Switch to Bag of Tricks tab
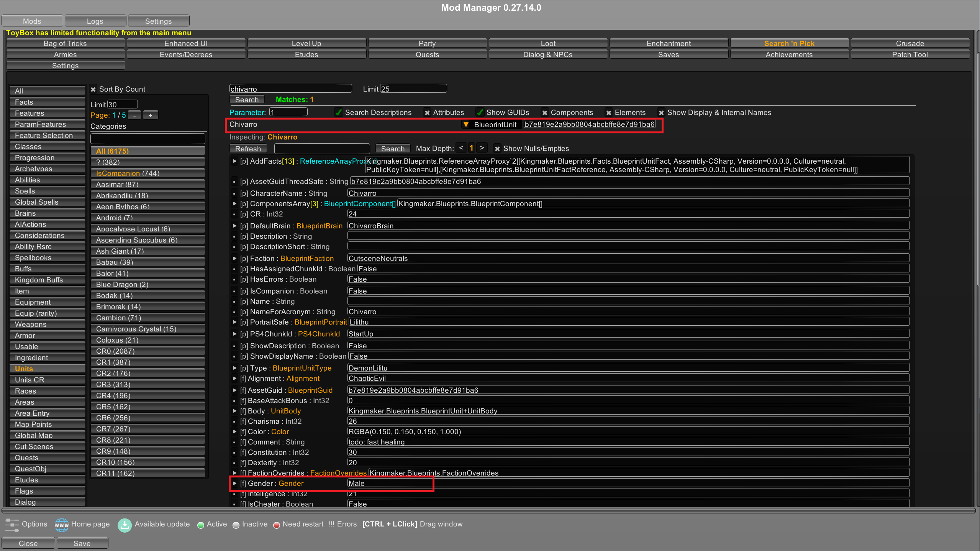Screen dimensions: 980x551 coord(65,43)
